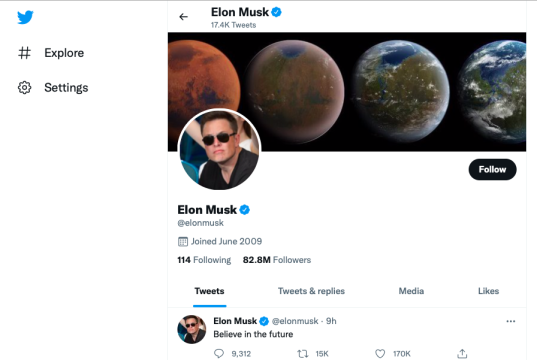Image resolution: width=537 pixels, height=360 pixels.
Task: Click the verified badge beside the profile name
Action: tap(245, 210)
